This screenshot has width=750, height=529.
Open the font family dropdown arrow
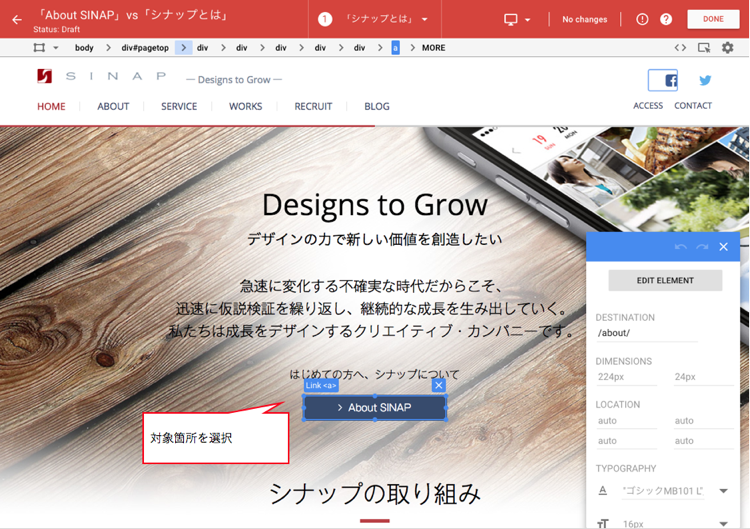click(724, 491)
